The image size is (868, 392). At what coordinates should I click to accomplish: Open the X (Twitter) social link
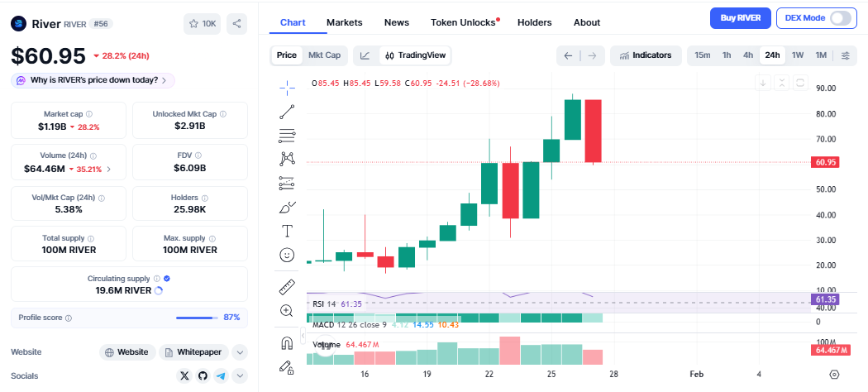184,375
